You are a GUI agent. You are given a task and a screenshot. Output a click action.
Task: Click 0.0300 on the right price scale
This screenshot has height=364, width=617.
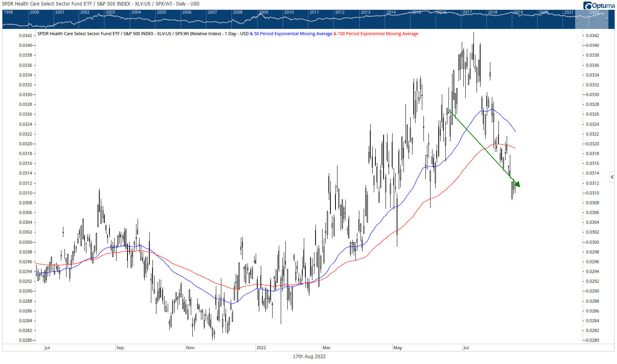click(x=592, y=242)
